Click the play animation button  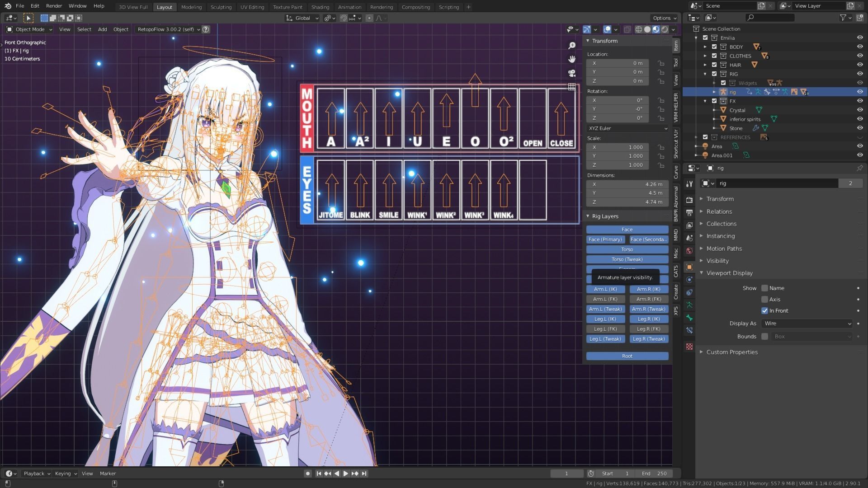click(x=346, y=474)
